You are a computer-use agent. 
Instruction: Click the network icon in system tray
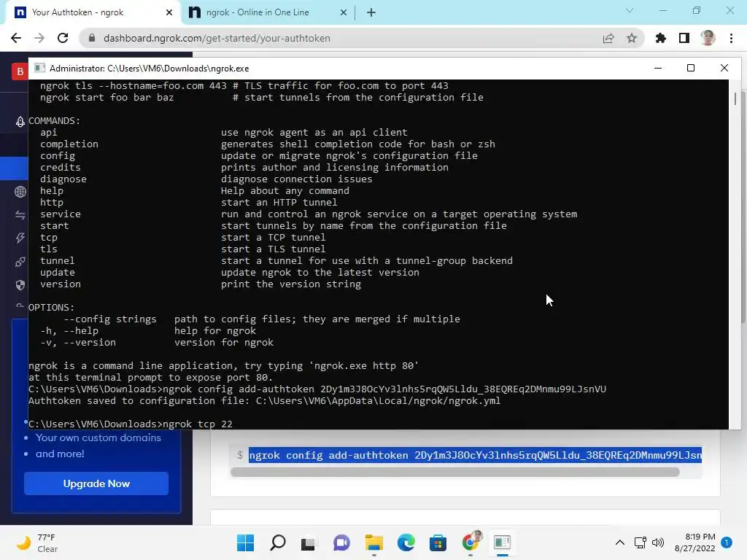[640, 542]
